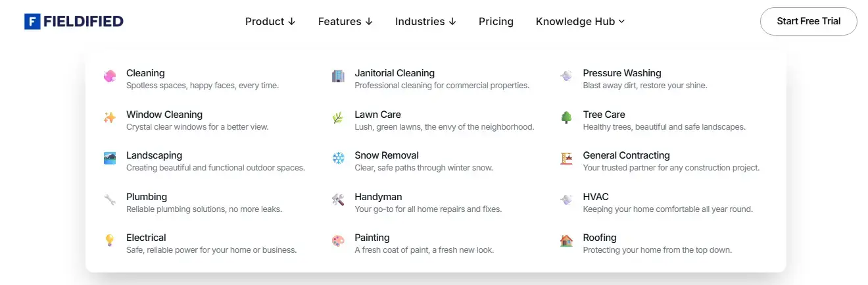Click the hammer and wrench Handyman icon

(338, 199)
